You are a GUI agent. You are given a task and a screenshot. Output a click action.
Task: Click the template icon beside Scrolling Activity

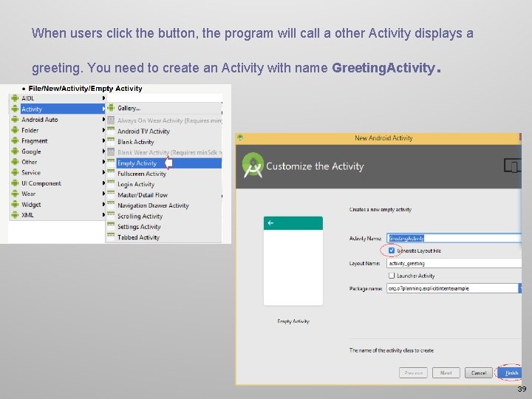pyautogui.click(x=111, y=216)
